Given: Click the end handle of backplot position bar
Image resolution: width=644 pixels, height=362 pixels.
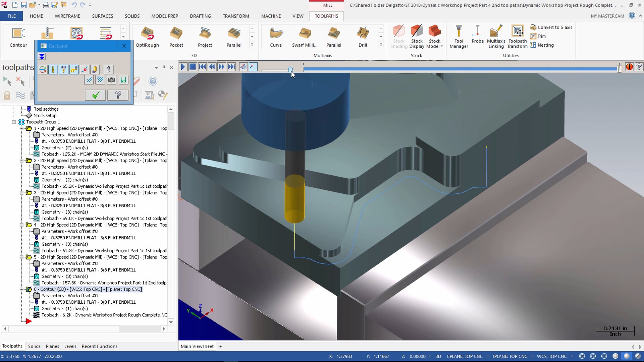Looking at the screenshot, I should pyautogui.click(x=619, y=68).
